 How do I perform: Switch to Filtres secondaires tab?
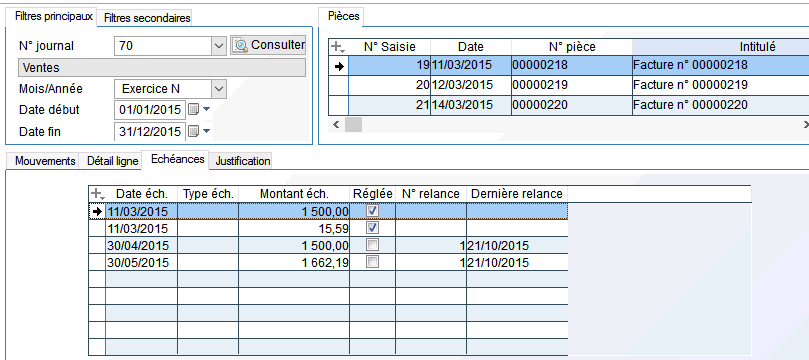coord(147,18)
